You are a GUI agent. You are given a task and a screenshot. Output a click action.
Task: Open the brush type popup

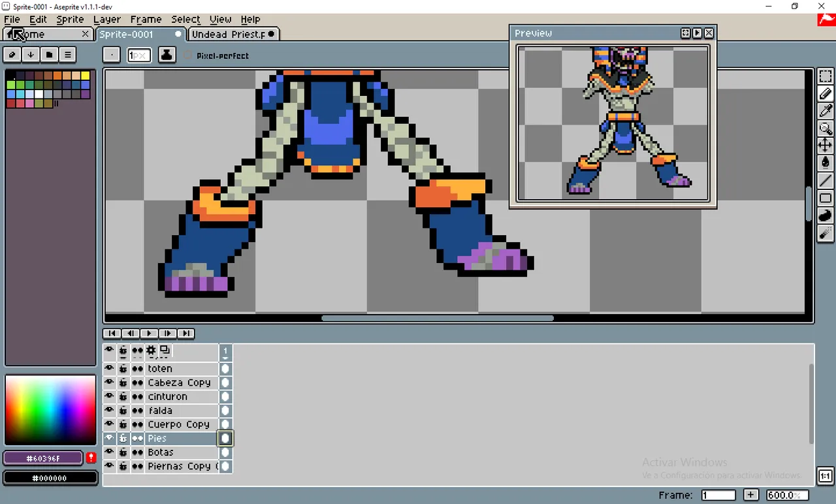coord(112,55)
